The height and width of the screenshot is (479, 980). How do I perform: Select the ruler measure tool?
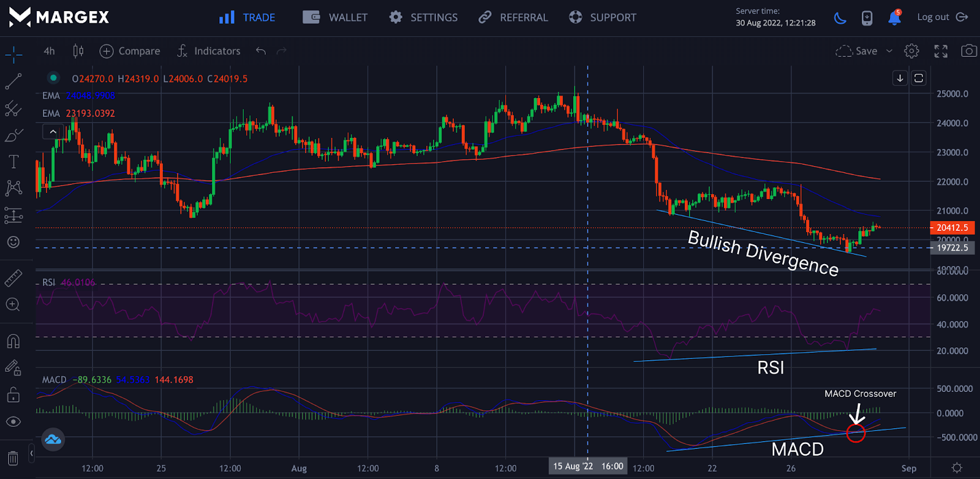[x=13, y=278]
